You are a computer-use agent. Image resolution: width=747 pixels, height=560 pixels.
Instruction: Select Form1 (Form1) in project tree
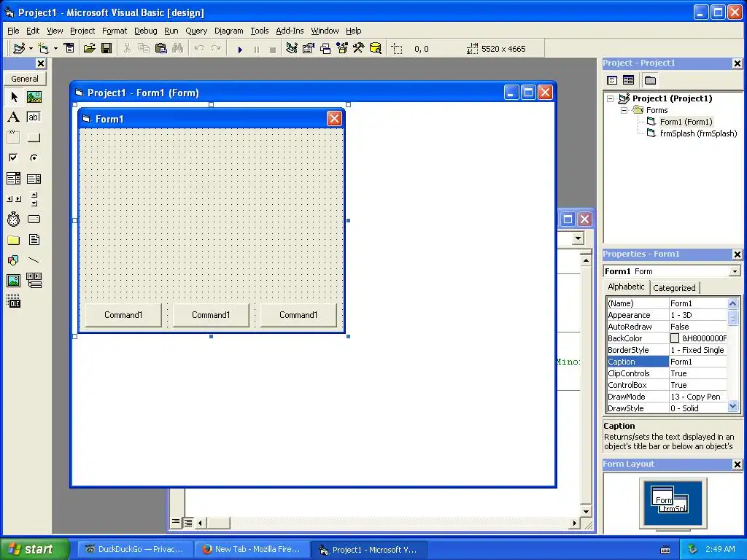(686, 122)
